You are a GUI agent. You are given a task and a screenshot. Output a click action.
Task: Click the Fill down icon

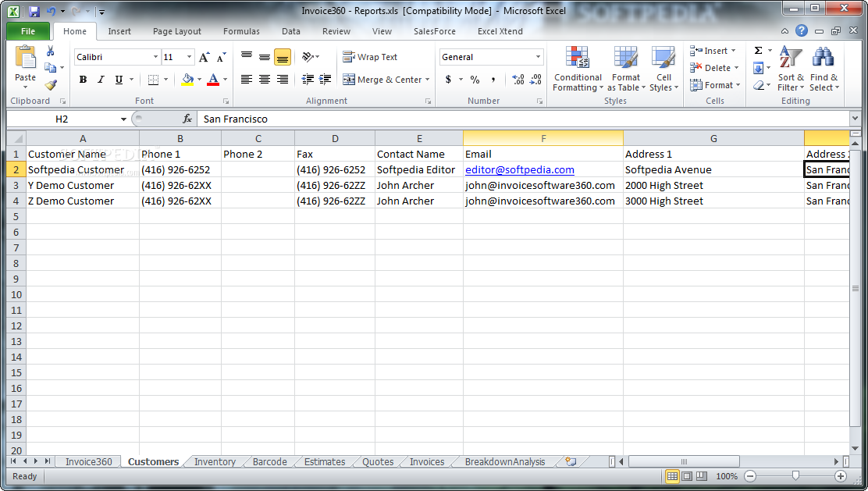tap(759, 68)
